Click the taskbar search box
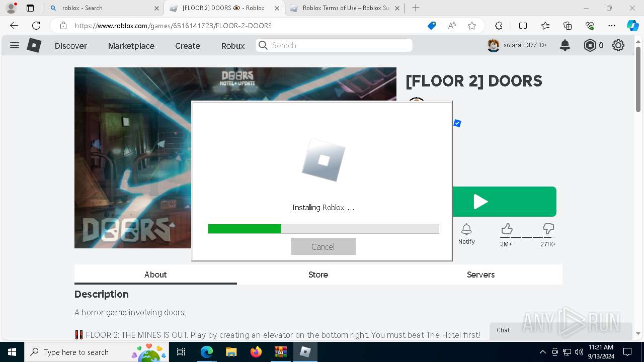This screenshot has width=644, height=362. 97,352
